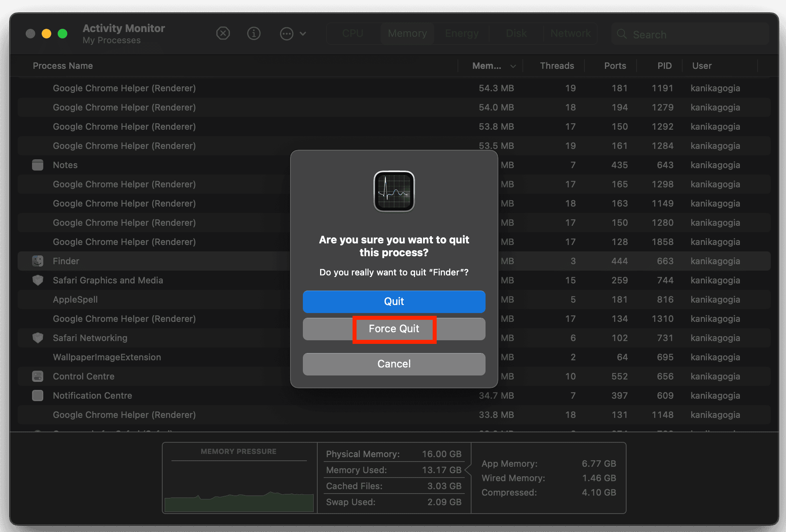Click the Activity Monitor icon in the dialog
This screenshot has height=532, width=786.
tap(394, 191)
